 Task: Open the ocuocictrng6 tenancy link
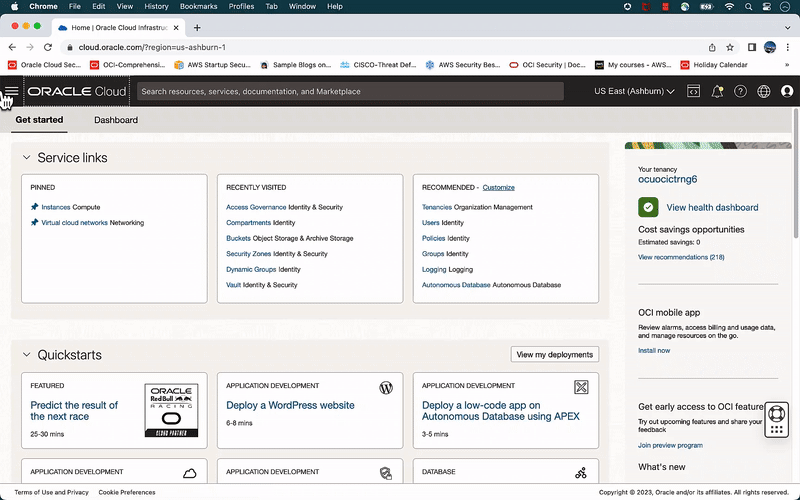(x=667, y=179)
